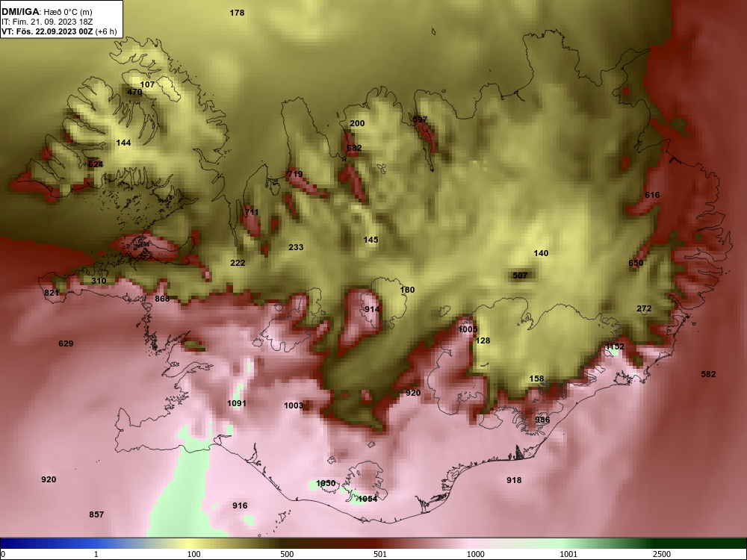The width and height of the screenshot is (747, 560).
Task: Select the map value 222
Action: [238, 263]
